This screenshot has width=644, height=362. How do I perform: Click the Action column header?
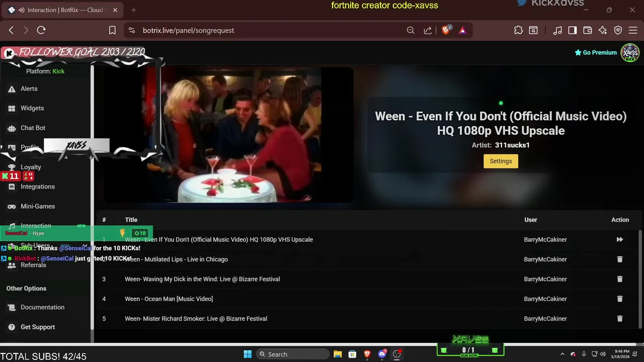pyautogui.click(x=620, y=220)
